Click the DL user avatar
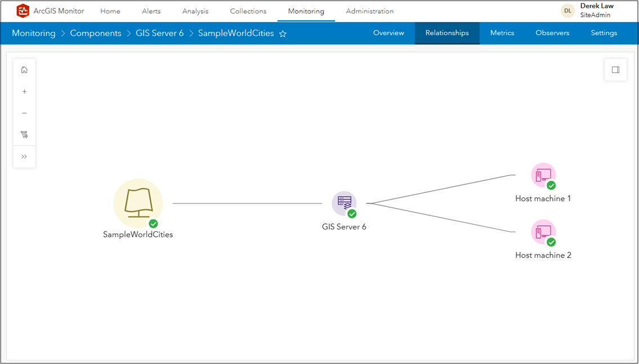639x364 pixels. (x=567, y=11)
